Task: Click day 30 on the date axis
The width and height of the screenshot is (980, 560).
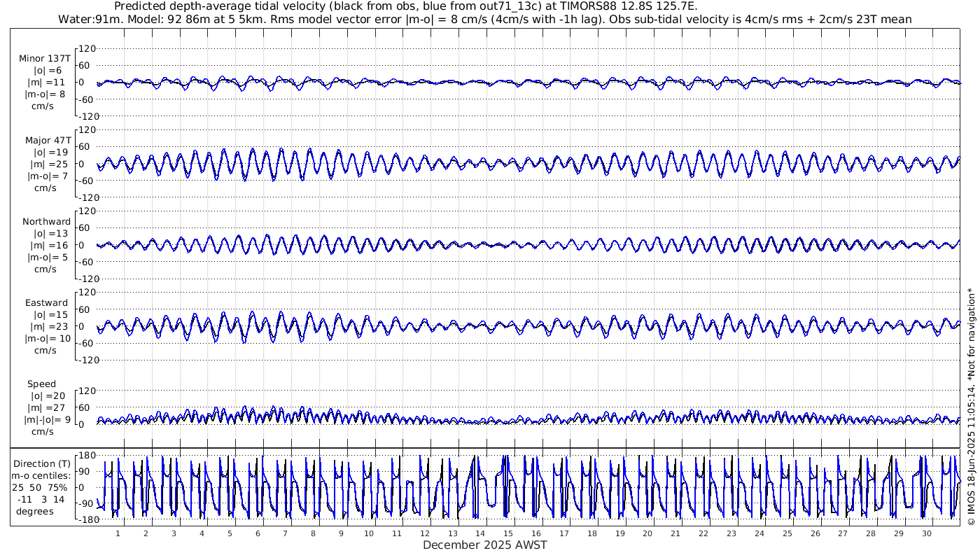Action: 927,533
